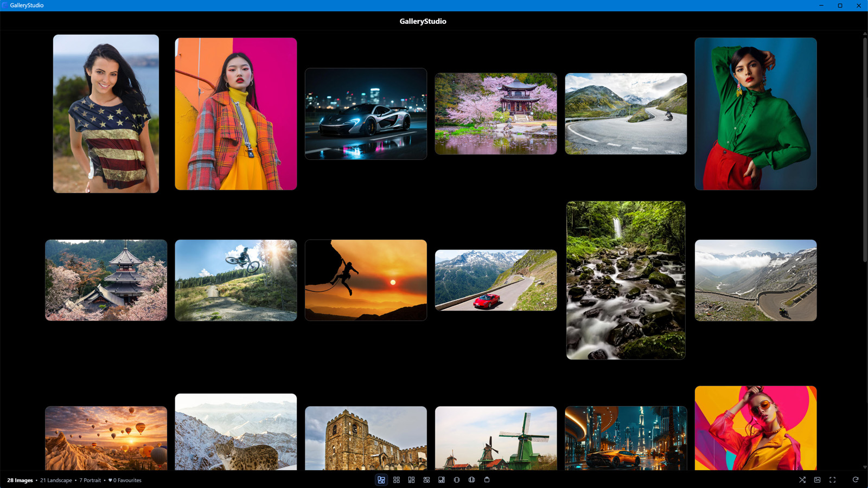Open the snow leopard photo

236,432
